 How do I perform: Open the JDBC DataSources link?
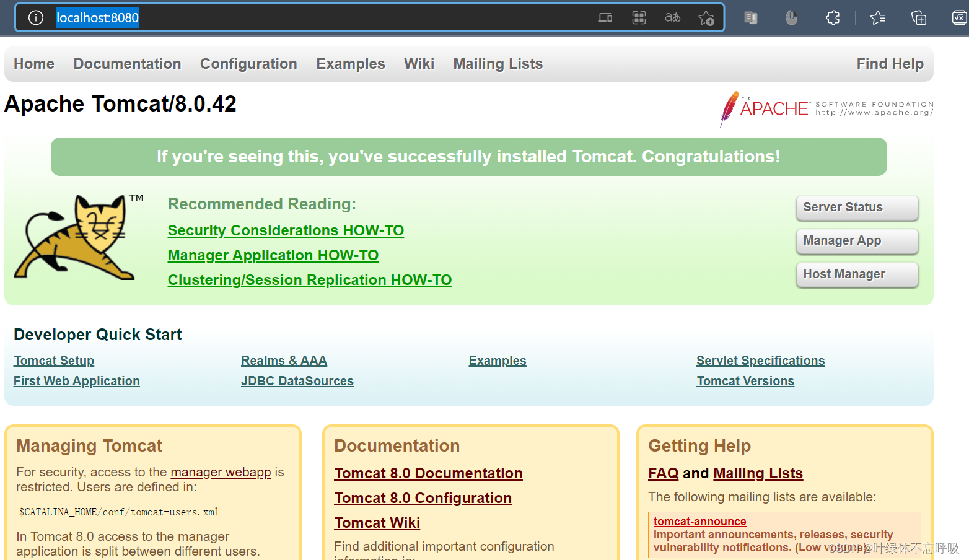297,381
